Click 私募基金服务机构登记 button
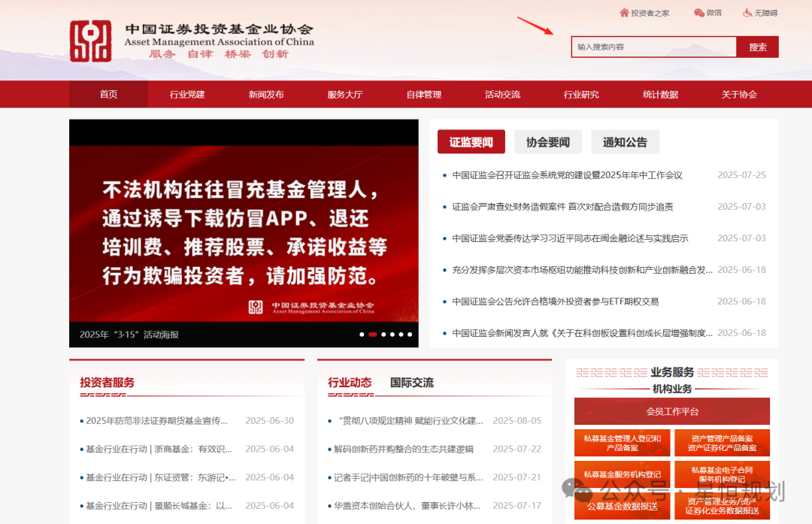Image resolution: width=812 pixels, height=524 pixels. pyautogui.click(x=622, y=474)
